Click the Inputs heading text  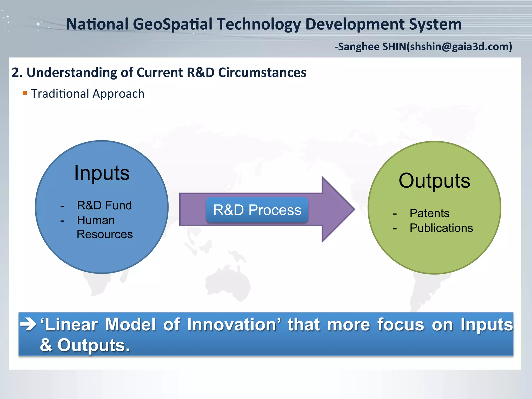click(x=102, y=173)
